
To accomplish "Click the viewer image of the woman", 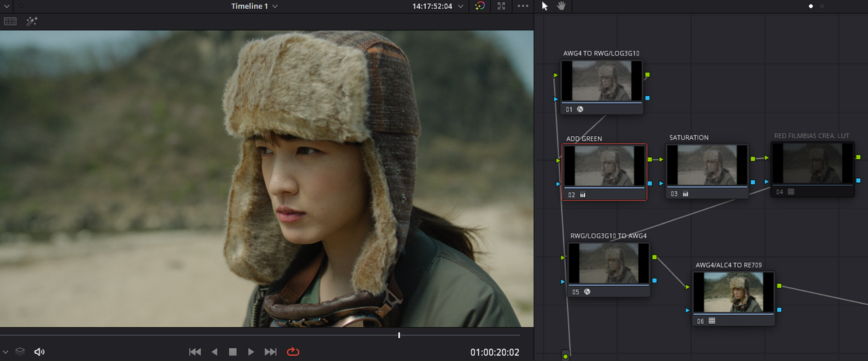I will tap(267, 179).
